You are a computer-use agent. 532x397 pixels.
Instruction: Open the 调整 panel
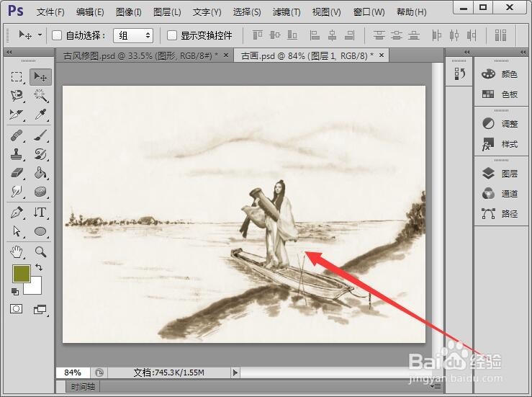500,124
